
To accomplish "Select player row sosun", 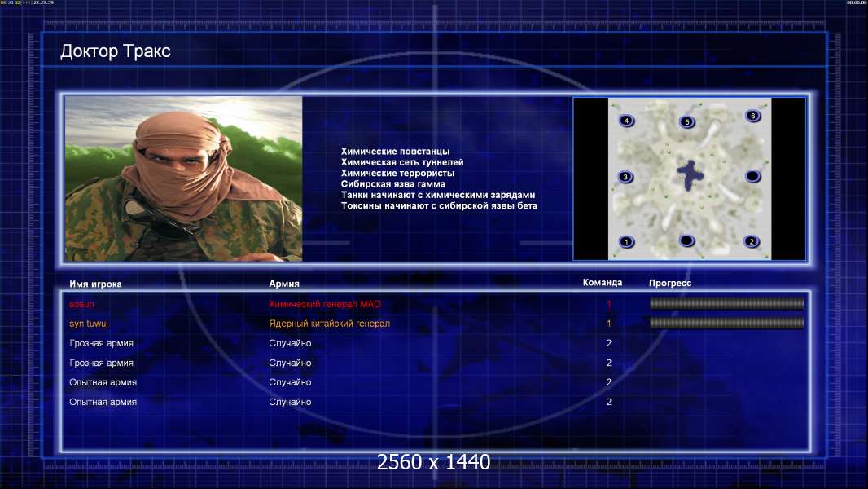I will pos(81,304).
